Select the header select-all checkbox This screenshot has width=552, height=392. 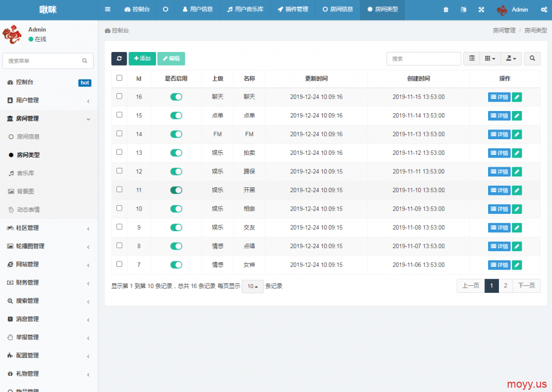(119, 78)
